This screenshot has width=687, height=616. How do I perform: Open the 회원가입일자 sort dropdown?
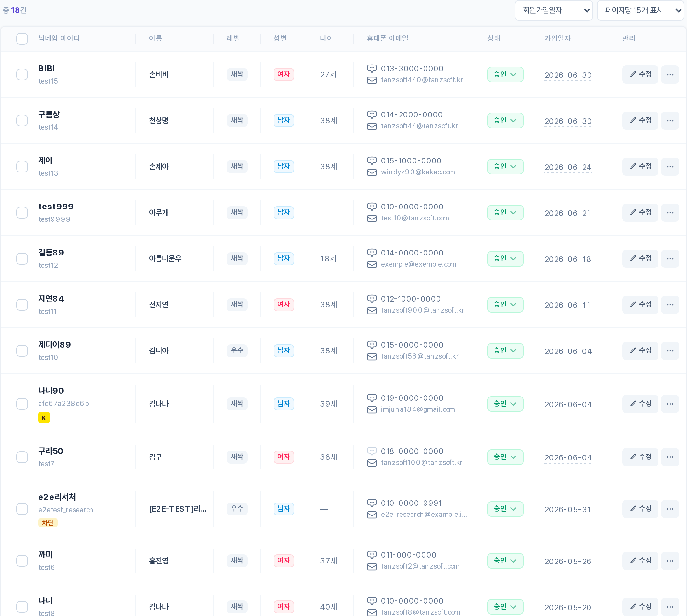pos(553,10)
